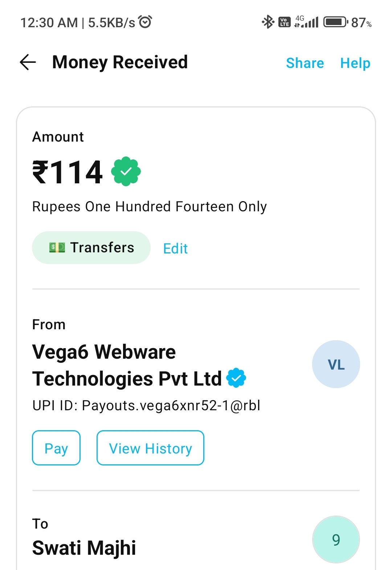
Task: Tap the Bluetooth status icon
Action: [x=268, y=22]
